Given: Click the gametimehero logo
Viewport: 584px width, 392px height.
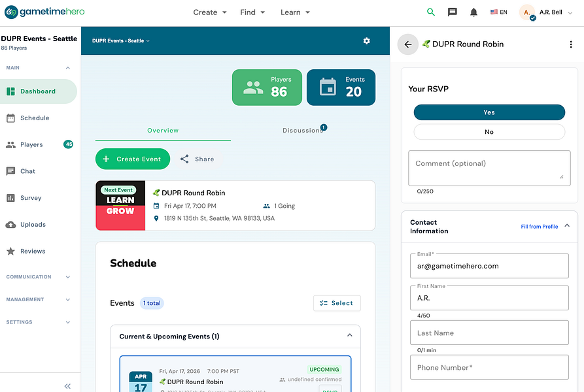Looking at the screenshot, I should click(x=44, y=12).
